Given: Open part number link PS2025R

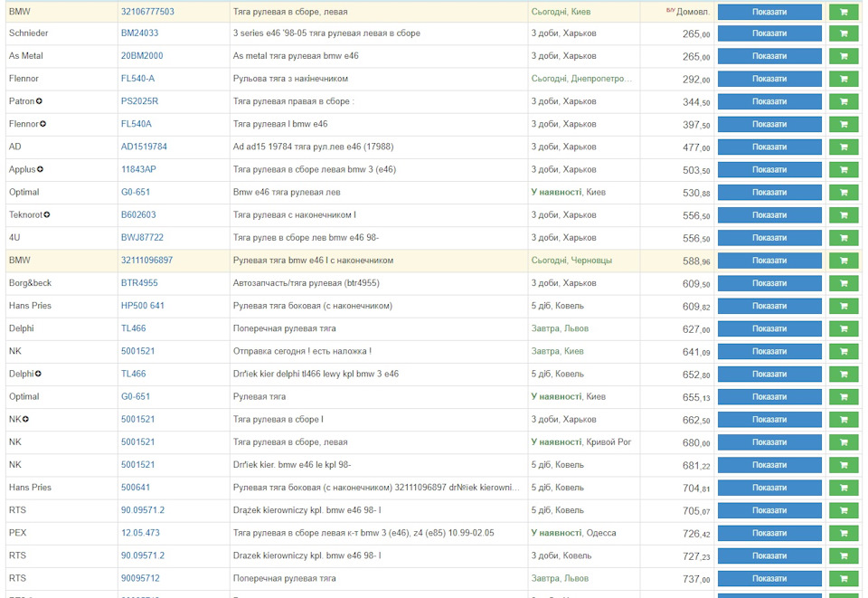Looking at the screenshot, I should [139, 101].
